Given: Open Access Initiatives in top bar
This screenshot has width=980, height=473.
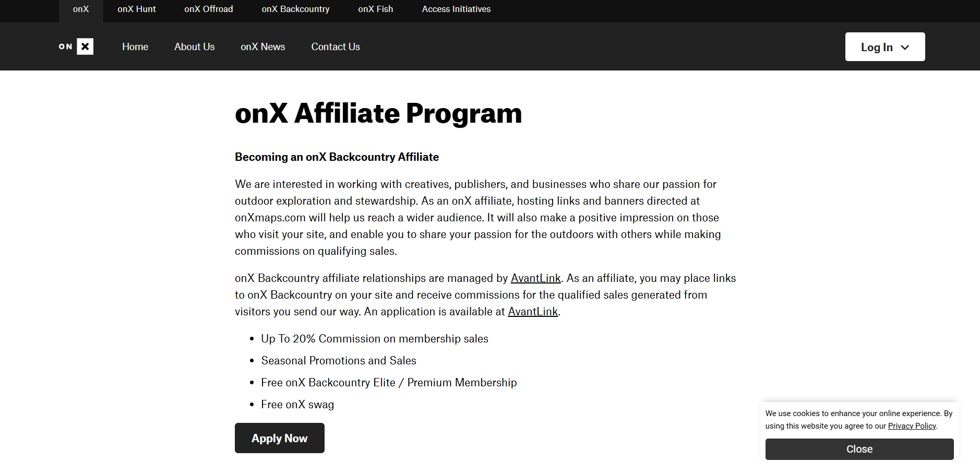Looking at the screenshot, I should click(x=456, y=9).
